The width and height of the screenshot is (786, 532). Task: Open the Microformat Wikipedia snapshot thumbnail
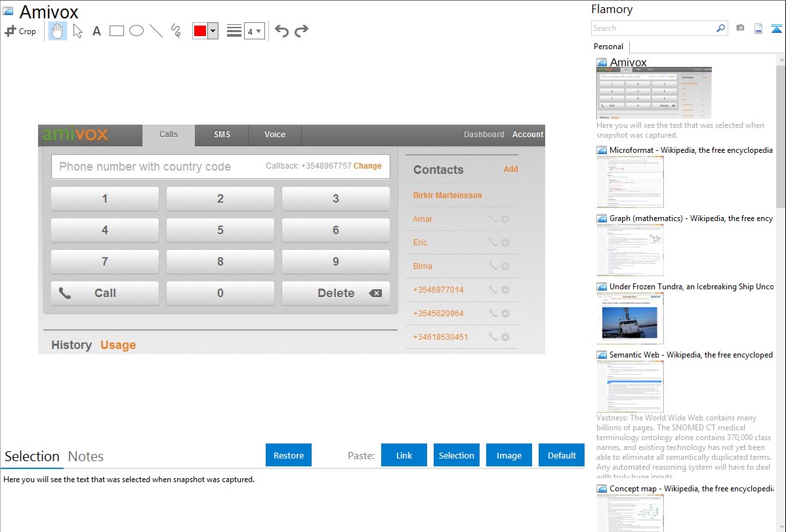(x=630, y=182)
